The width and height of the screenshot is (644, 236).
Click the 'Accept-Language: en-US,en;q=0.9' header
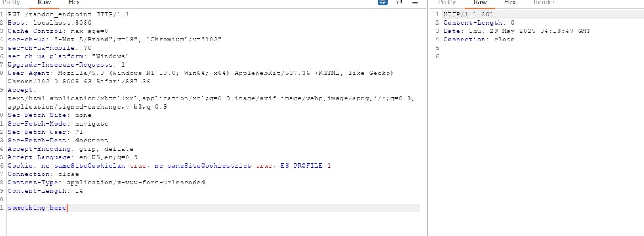[x=73, y=157]
